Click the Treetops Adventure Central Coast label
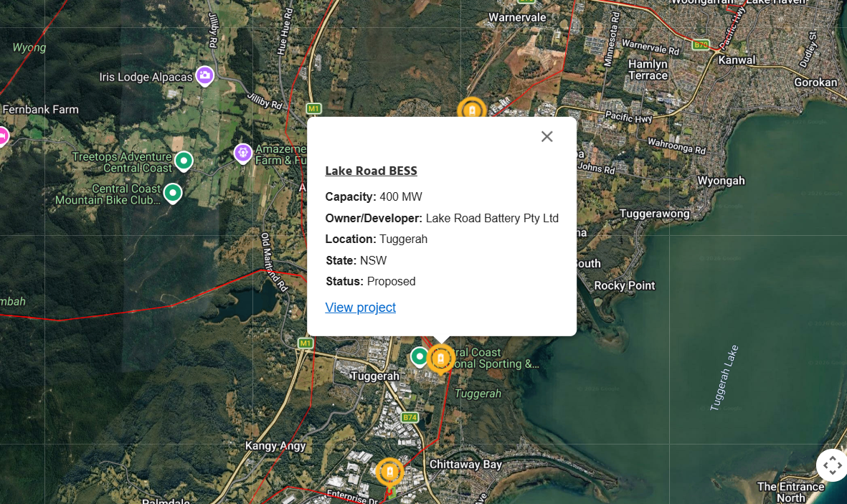The width and height of the screenshot is (847, 504). [122, 162]
